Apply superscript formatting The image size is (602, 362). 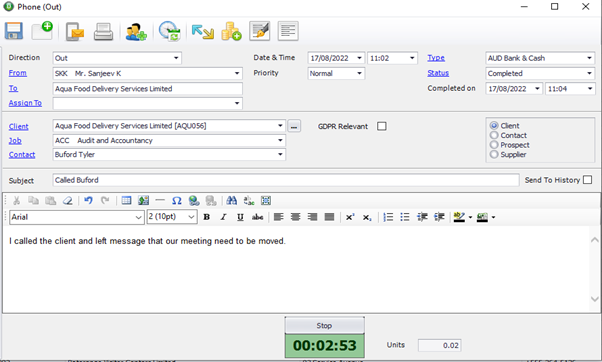pos(350,217)
